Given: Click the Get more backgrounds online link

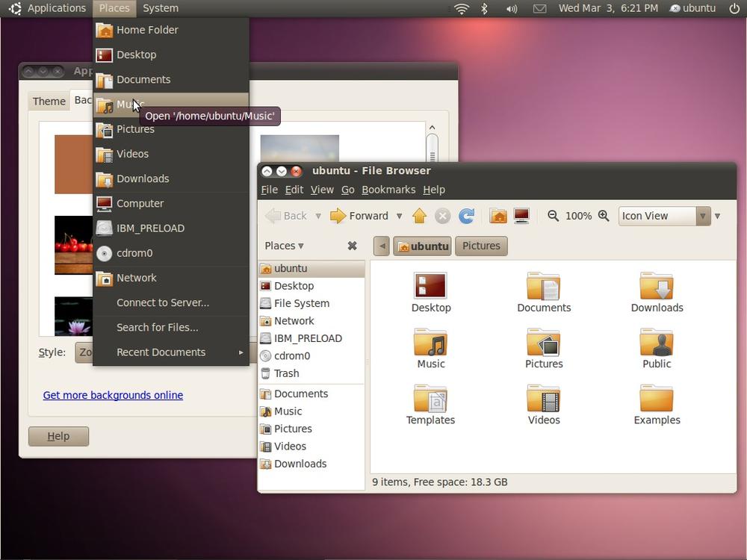Looking at the screenshot, I should [x=113, y=395].
